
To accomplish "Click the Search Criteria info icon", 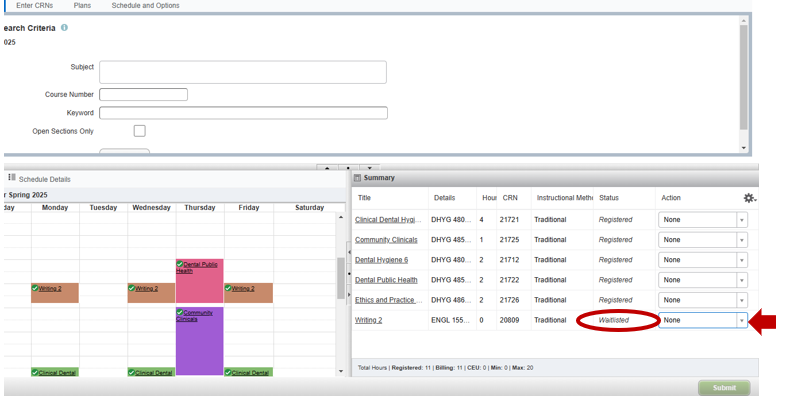I will (x=65, y=28).
